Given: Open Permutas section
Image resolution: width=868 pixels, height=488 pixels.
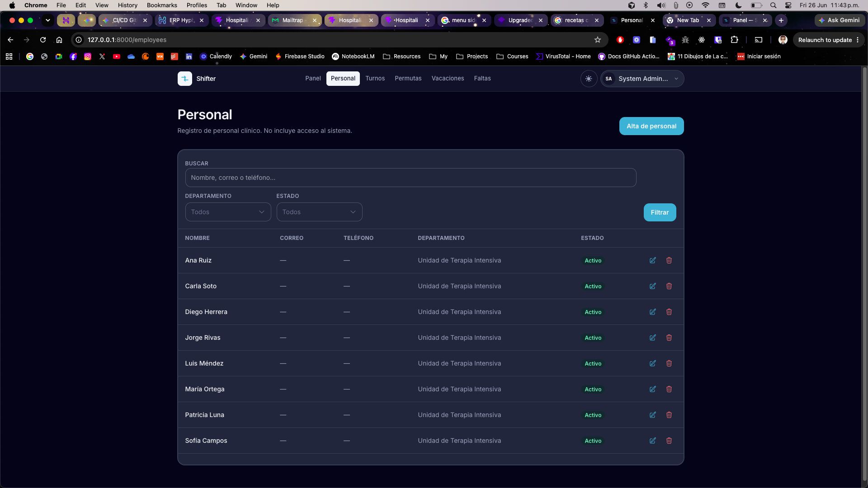Looking at the screenshot, I should pyautogui.click(x=408, y=79).
